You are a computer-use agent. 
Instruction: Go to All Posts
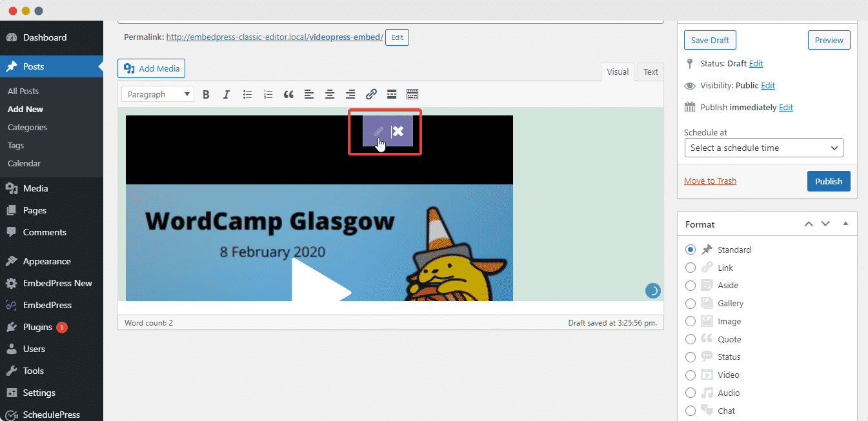point(23,91)
